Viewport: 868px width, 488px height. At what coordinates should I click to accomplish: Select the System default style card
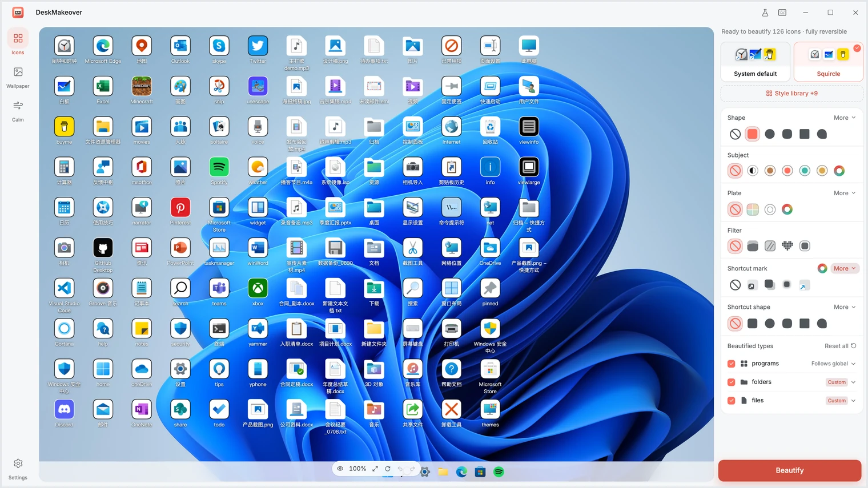755,62
